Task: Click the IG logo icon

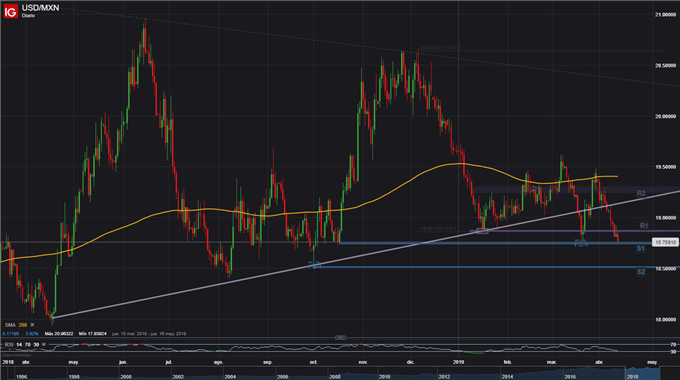Action: [10, 11]
